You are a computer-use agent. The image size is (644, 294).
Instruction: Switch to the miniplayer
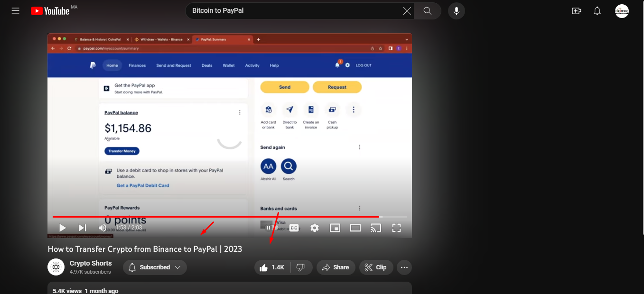coord(335,228)
